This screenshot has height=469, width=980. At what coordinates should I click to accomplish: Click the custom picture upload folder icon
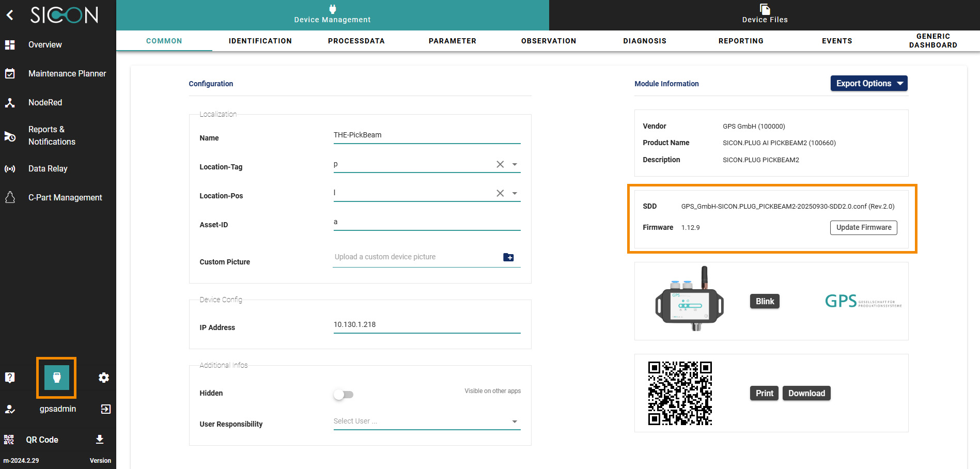(x=508, y=257)
